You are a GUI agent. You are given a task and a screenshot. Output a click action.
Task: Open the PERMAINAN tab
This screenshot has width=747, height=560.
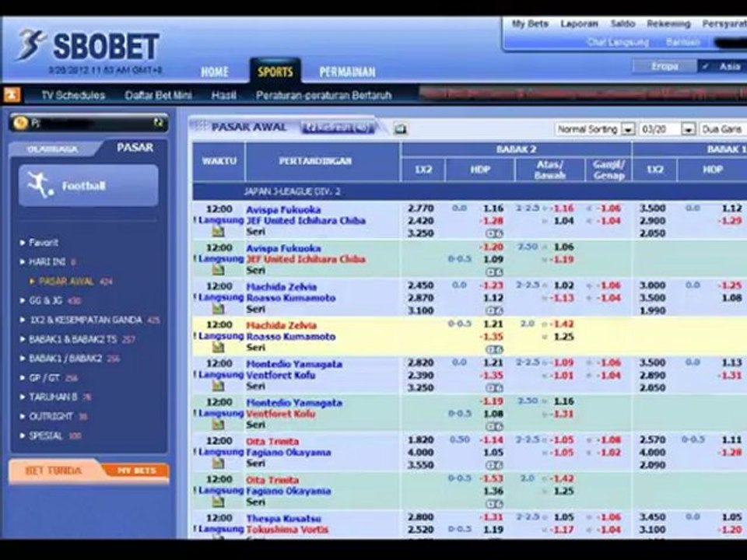(x=347, y=72)
